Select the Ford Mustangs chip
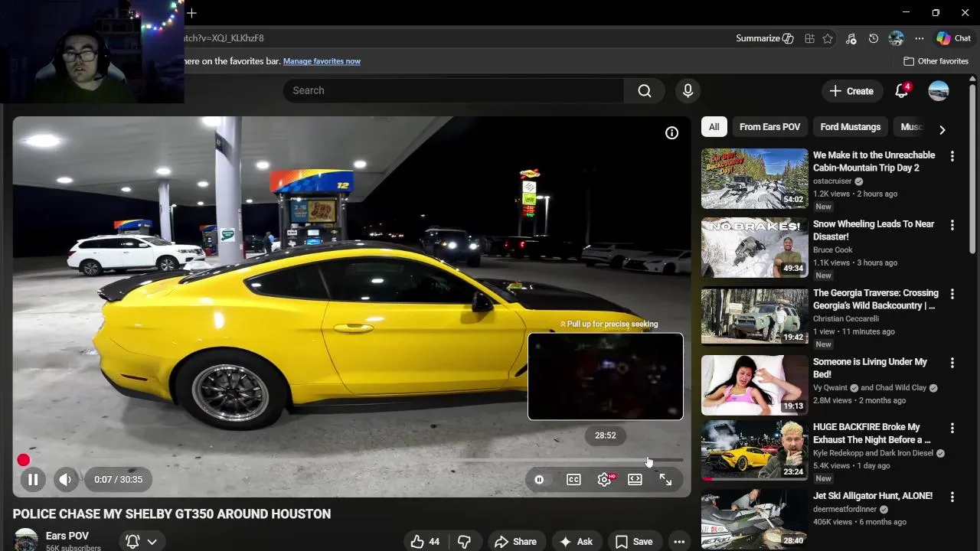 850,127
